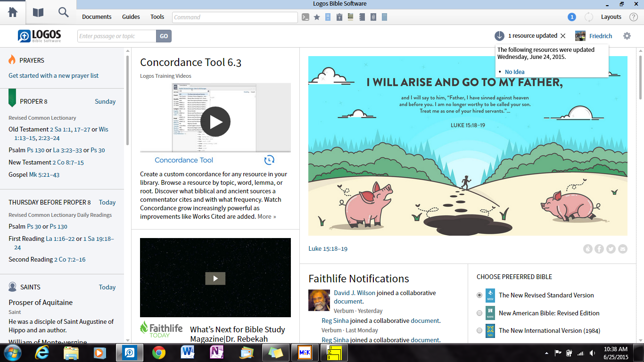Select New American Bible: Revised Edition radio
This screenshot has width=644, height=362.
(x=479, y=313)
